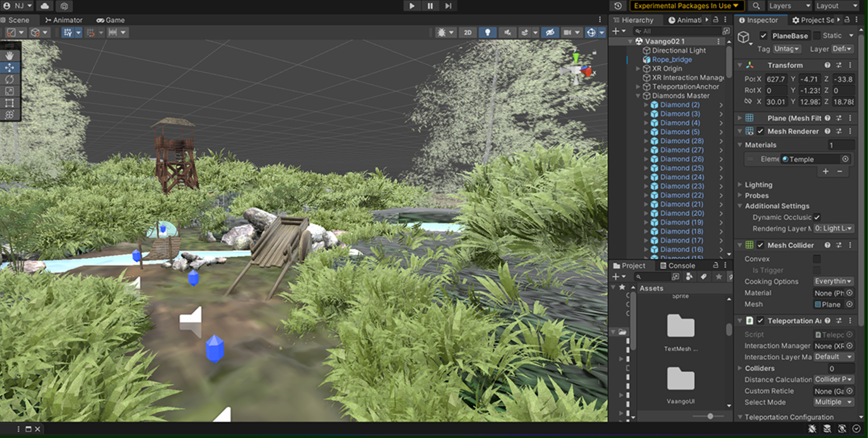Open the Project tab
Viewport: 868px width, 438px height.
(x=629, y=266)
